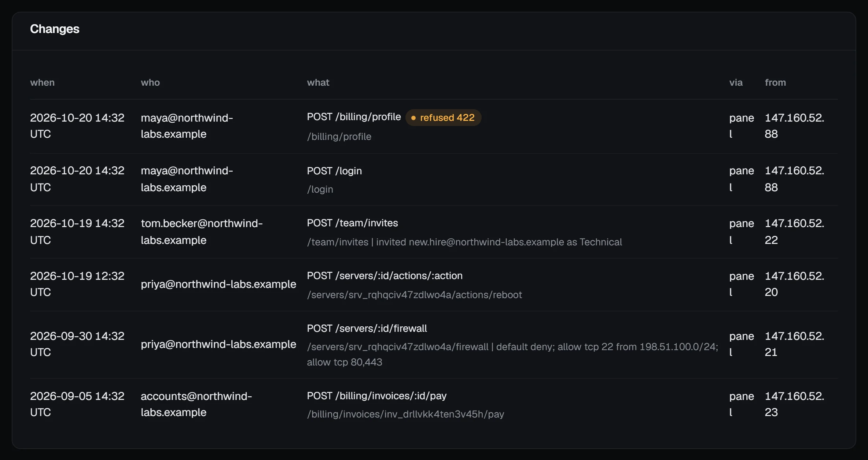The image size is (868, 460).
Task: Select the gray '/login' path text
Action: tap(320, 189)
